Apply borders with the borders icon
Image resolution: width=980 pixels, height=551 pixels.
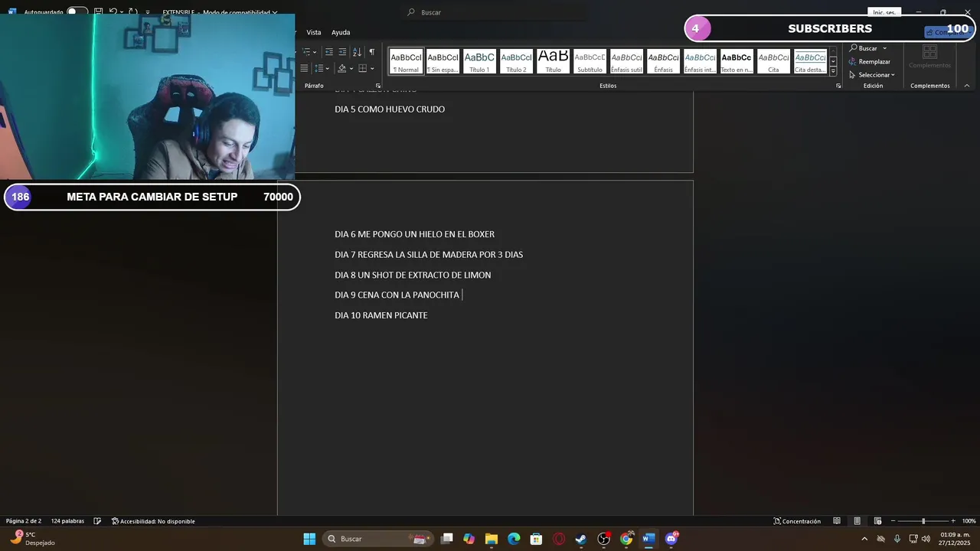[363, 69]
